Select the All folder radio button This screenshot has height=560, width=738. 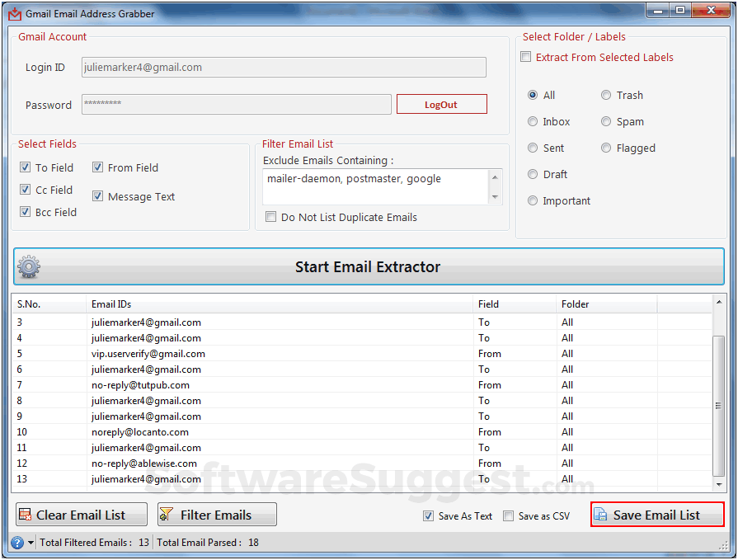pos(533,95)
